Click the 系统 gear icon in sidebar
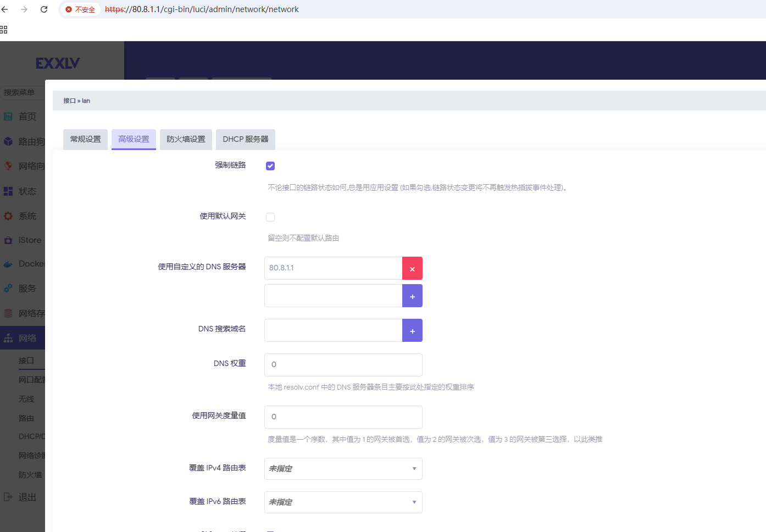766x532 pixels. (x=8, y=216)
